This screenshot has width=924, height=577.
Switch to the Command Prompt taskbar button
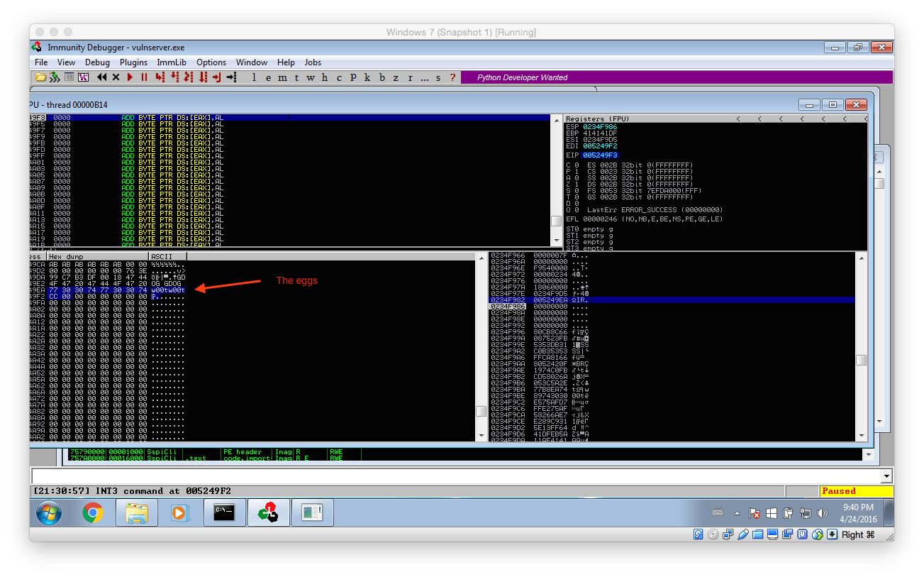[225, 512]
